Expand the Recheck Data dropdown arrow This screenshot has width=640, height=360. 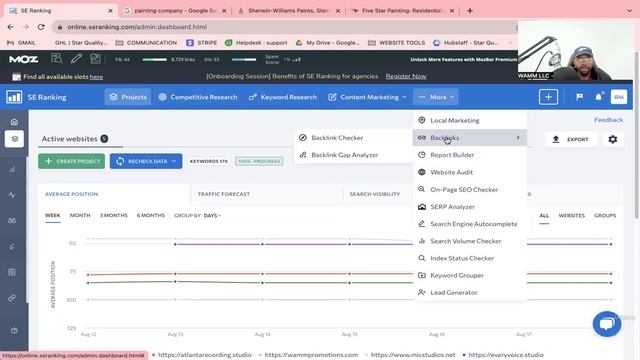174,161
